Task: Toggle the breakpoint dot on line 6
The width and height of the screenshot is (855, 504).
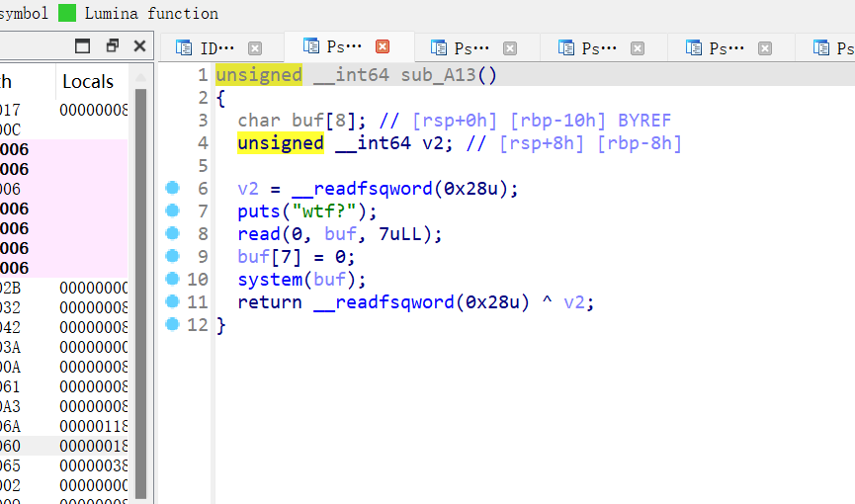Action: (173, 188)
